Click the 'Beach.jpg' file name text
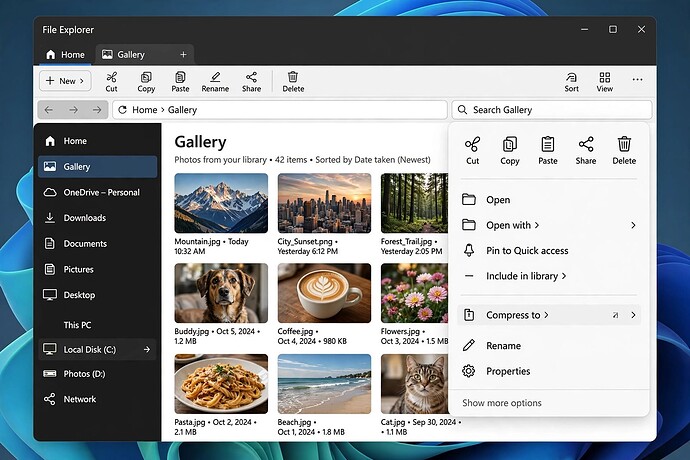 294,422
